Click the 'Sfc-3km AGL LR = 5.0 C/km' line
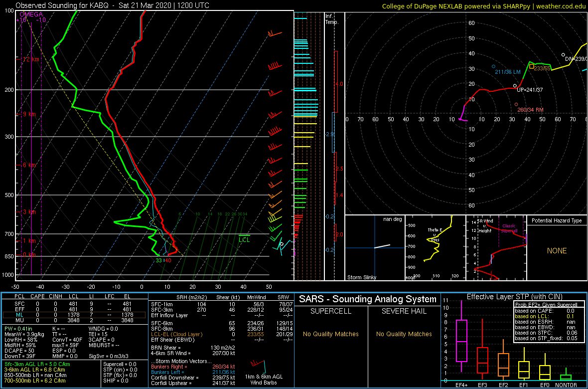The image size is (588, 389). coord(37,364)
